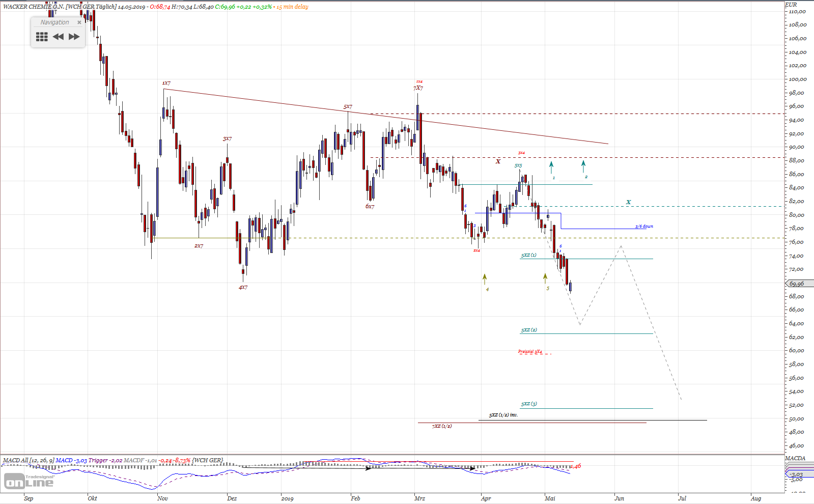Click the 'Trigger -2,02' indicator value
Screen dimensions: 814x504
pyautogui.click(x=105, y=460)
